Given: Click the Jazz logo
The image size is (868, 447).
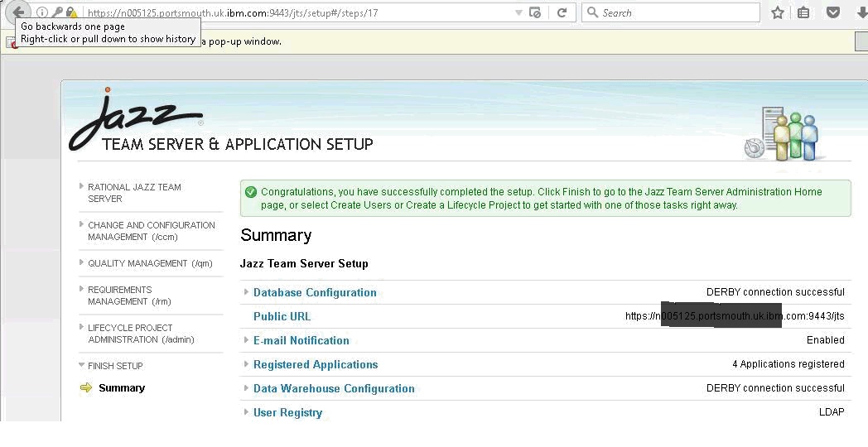Looking at the screenshot, I should tap(136, 118).
